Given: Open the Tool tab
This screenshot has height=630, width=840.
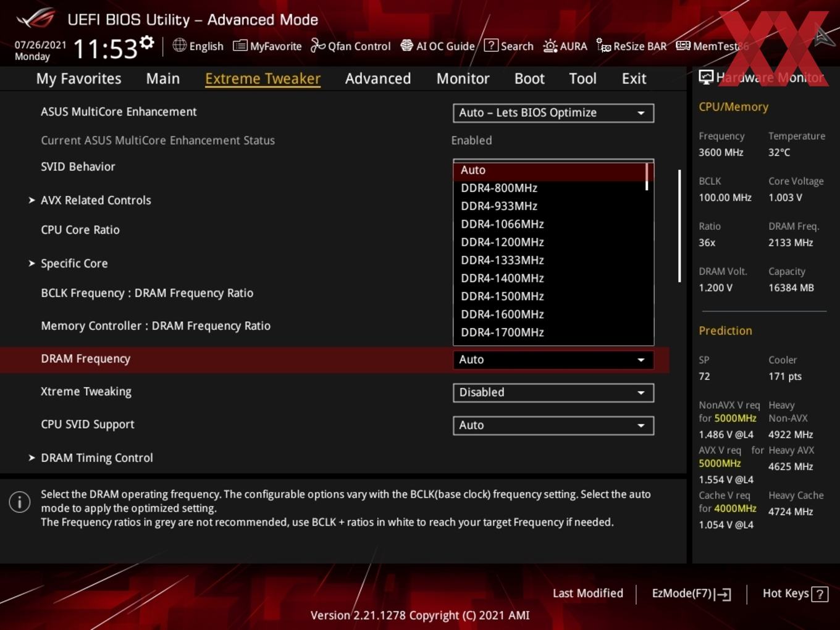Looking at the screenshot, I should click(x=582, y=78).
